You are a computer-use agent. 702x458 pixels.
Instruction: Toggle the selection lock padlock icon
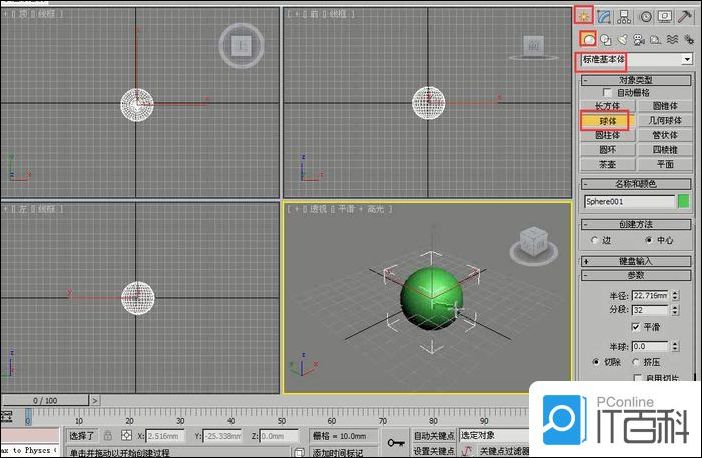coord(108,435)
